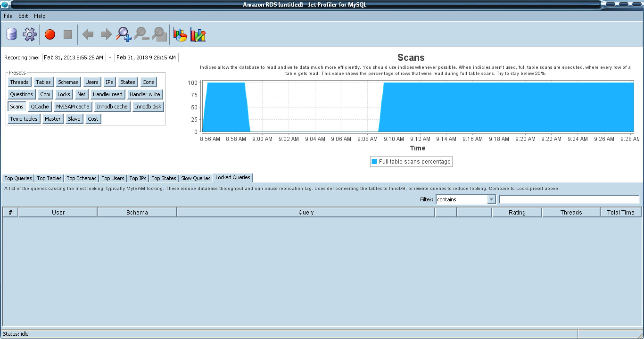Click the Full table scans legend swatch

pyautogui.click(x=374, y=161)
